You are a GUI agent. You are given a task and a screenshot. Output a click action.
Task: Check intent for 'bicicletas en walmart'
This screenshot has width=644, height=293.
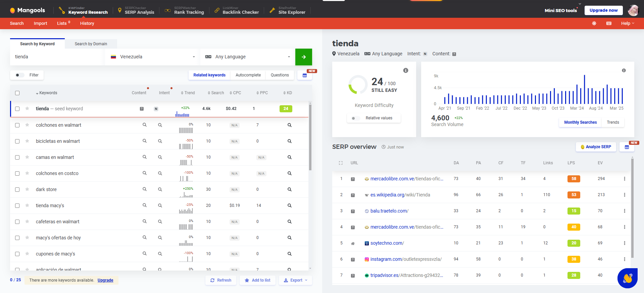(x=160, y=141)
